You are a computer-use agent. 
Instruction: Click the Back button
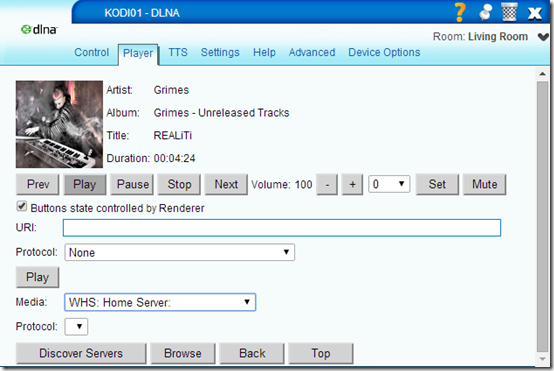coord(252,353)
